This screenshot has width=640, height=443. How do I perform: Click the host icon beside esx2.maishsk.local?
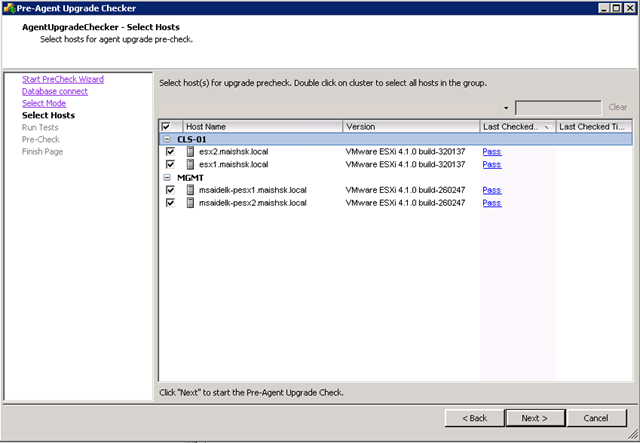click(x=190, y=151)
